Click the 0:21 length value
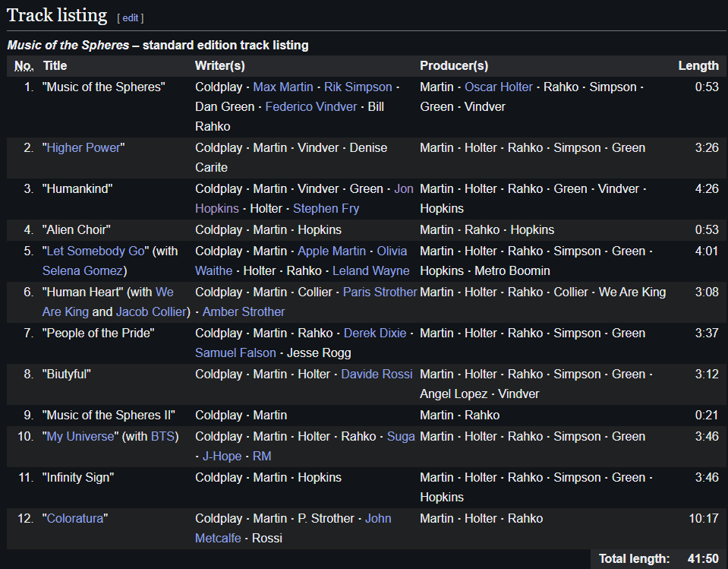This screenshot has height=569, width=728. point(707,416)
